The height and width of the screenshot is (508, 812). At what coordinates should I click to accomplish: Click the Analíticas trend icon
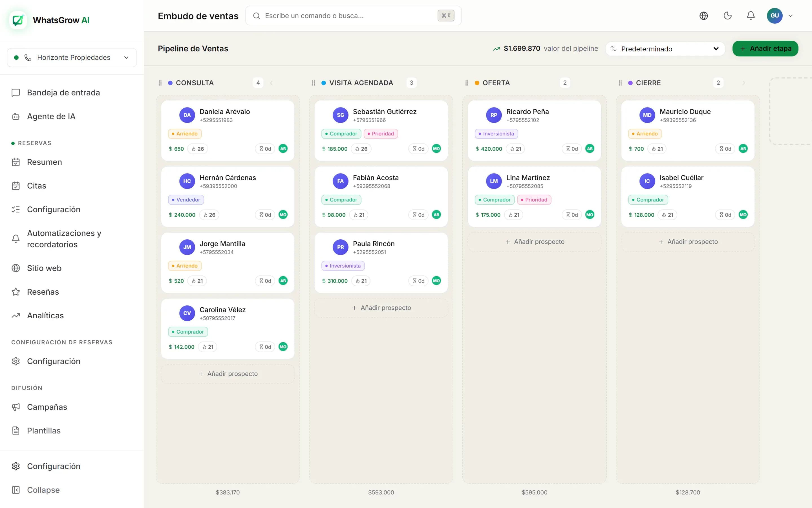16,316
